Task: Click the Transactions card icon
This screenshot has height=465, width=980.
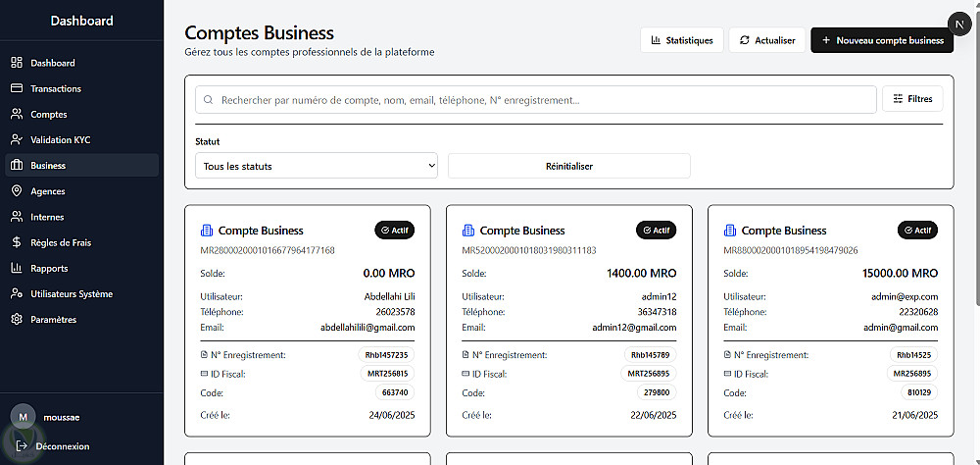Action: [17, 88]
